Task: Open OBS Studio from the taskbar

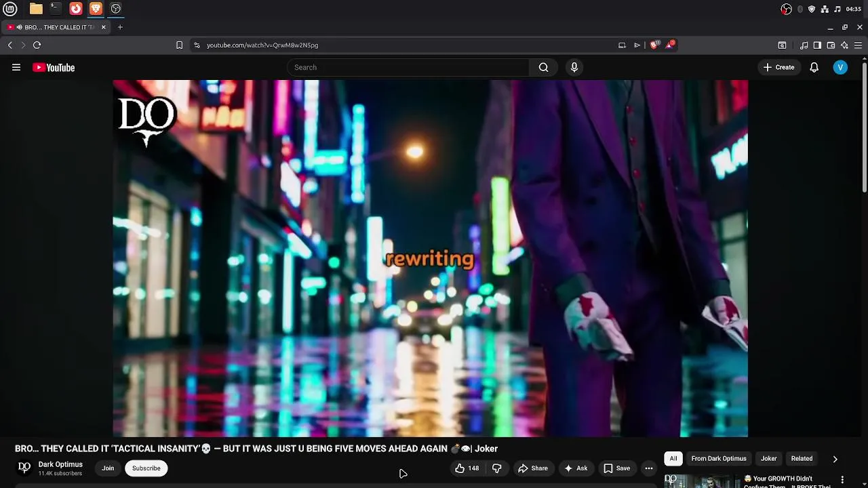Action: (116, 9)
